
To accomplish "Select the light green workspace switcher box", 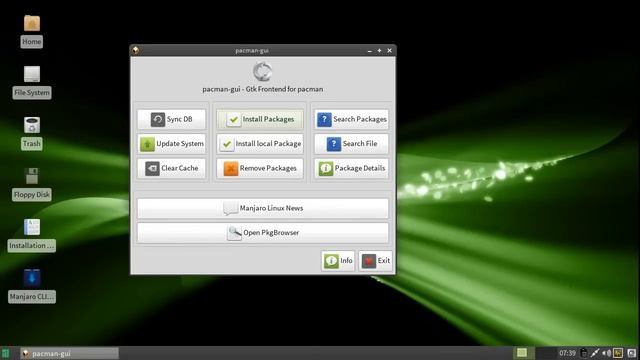I will [x=522, y=353].
